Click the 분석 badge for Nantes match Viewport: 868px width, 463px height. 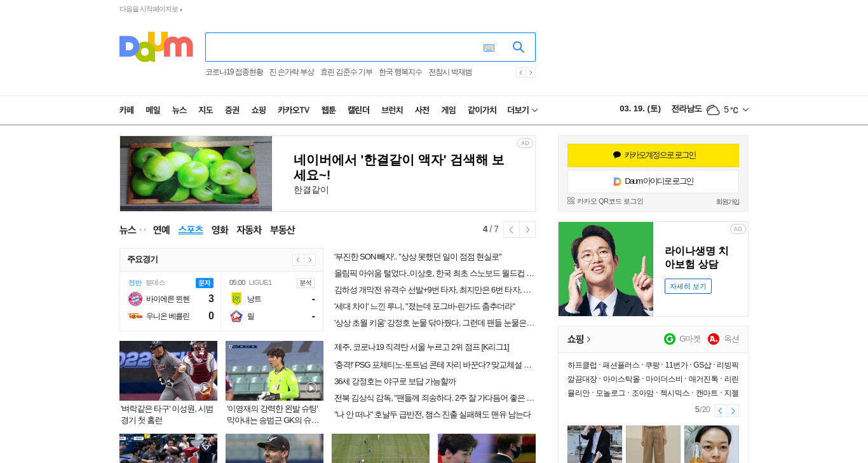coord(306,283)
